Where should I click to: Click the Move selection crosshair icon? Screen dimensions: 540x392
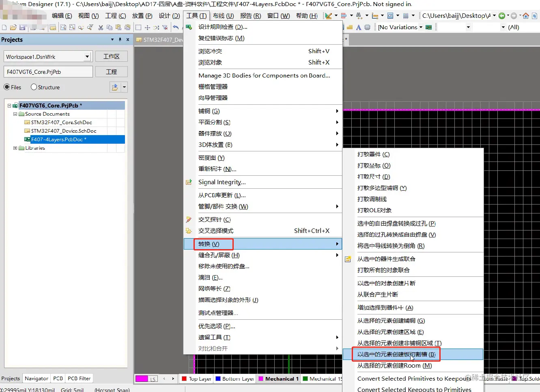(147, 28)
